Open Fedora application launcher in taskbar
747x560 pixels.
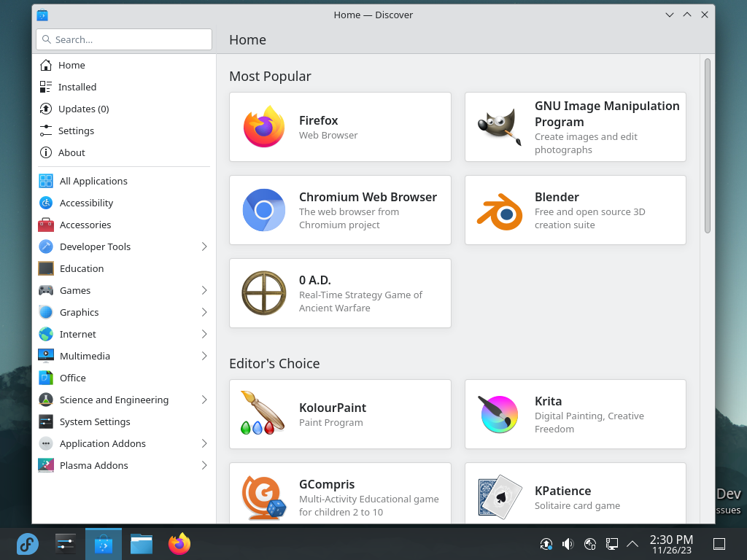click(x=28, y=544)
